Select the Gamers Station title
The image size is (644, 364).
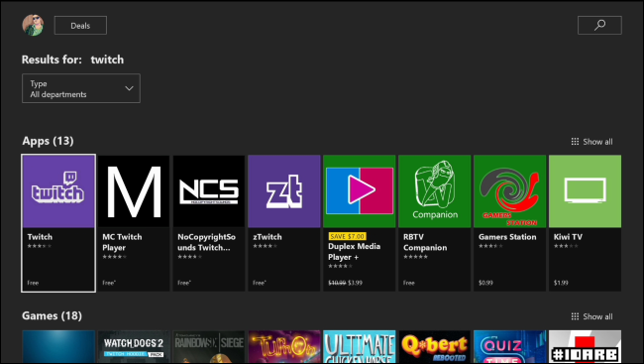[x=507, y=237]
